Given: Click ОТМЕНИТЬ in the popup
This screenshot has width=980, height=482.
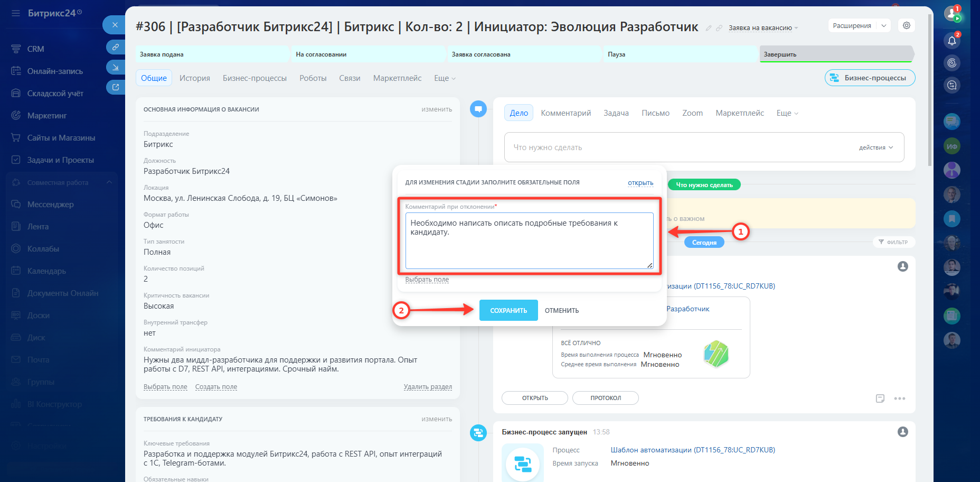Looking at the screenshot, I should [562, 311].
